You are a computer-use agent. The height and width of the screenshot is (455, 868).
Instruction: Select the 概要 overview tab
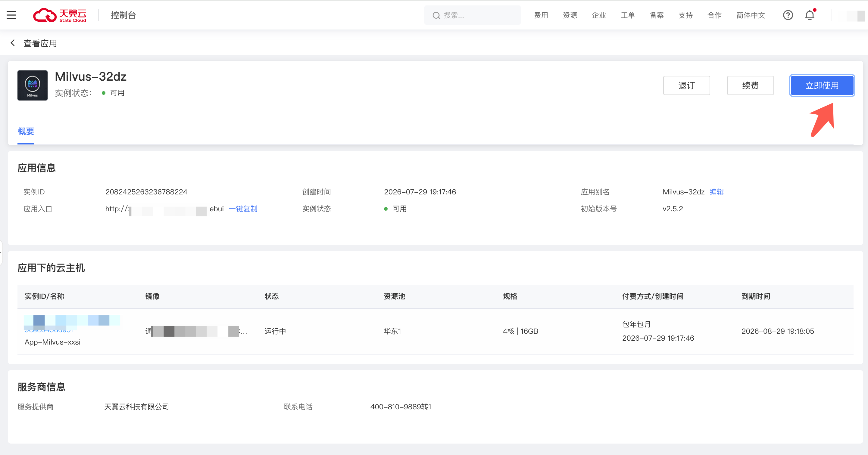26,131
